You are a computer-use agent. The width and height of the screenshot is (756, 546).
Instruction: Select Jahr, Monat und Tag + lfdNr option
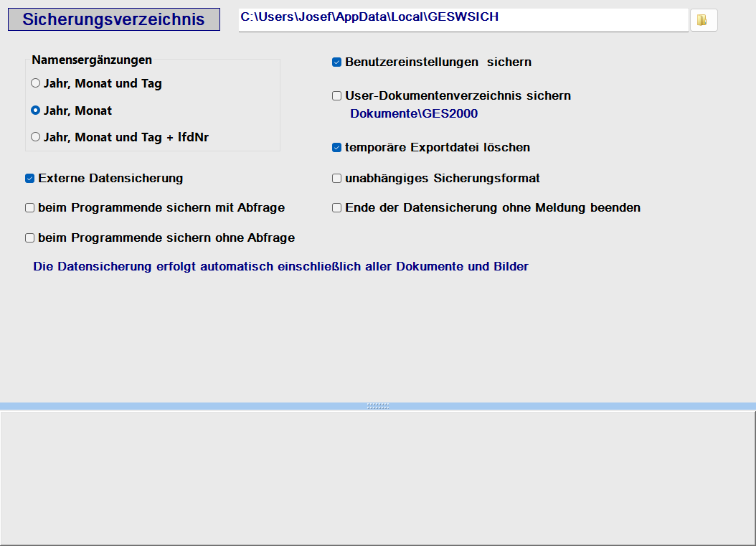[35, 137]
